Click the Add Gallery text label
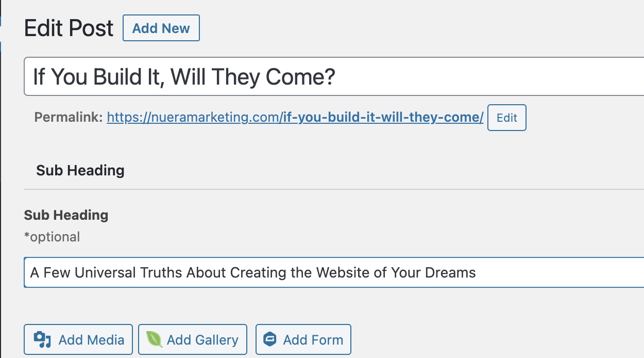Image resolution: width=644 pixels, height=358 pixels. (202, 340)
